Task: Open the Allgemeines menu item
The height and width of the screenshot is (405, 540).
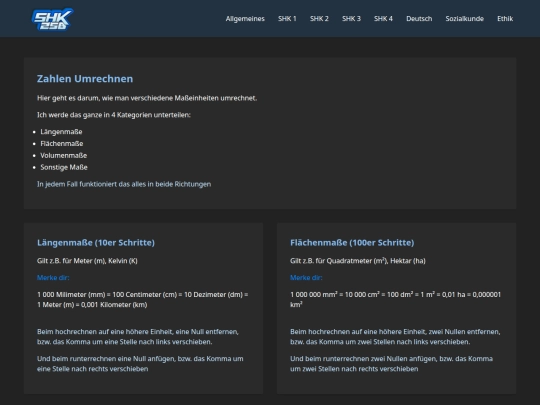Action: pos(245,19)
